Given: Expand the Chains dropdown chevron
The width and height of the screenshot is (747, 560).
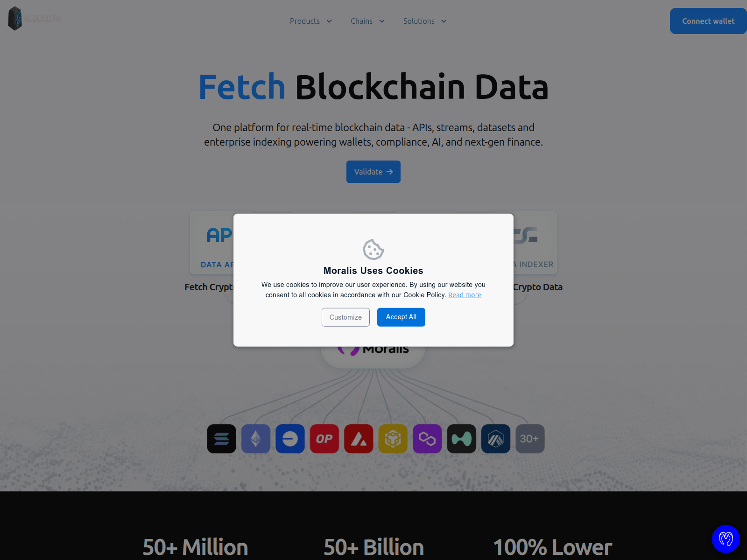Looking at the screenshot, I should click(x=382, y=21).
